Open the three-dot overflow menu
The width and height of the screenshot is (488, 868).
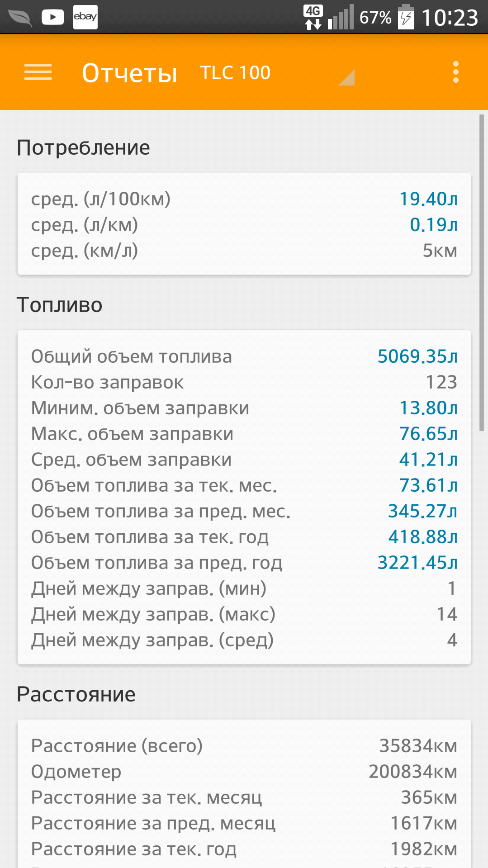(455, 72)
